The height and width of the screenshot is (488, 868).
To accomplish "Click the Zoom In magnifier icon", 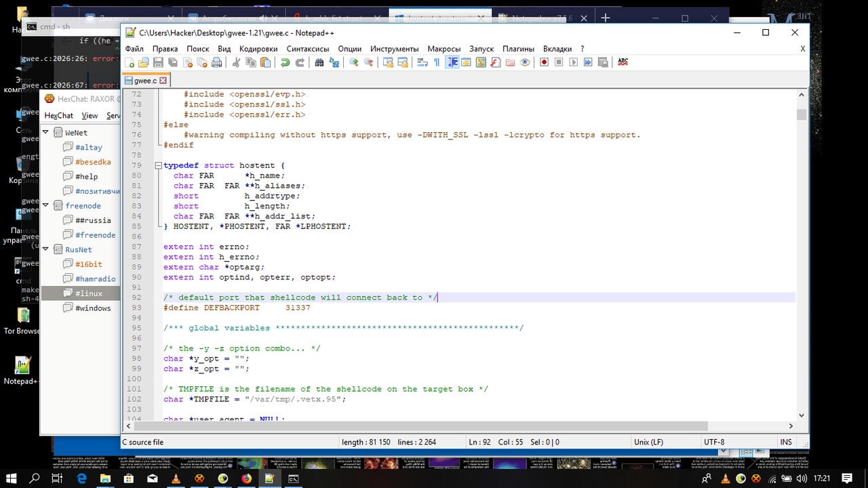I will click(354, 62).
